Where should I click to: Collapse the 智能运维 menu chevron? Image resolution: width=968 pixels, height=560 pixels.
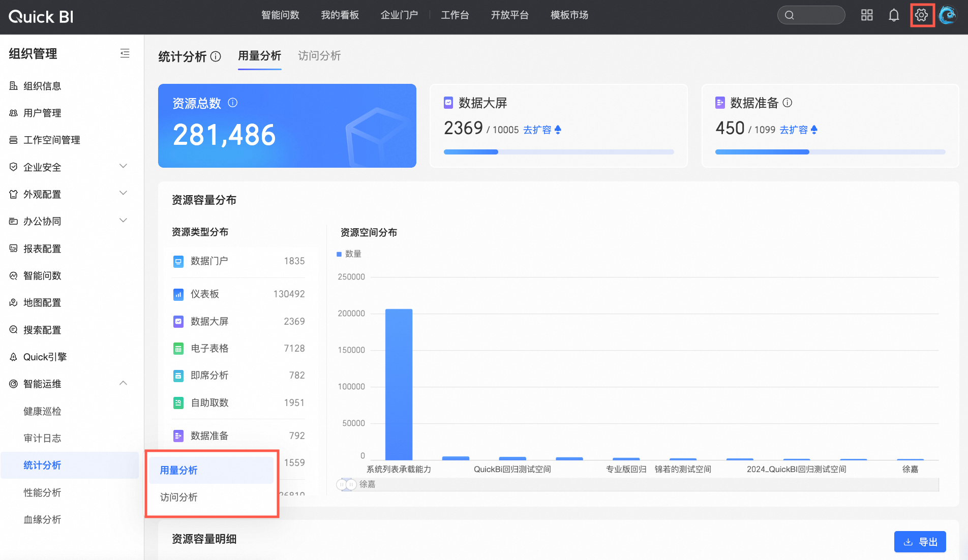pyautogui.click(x=123, y=383)
